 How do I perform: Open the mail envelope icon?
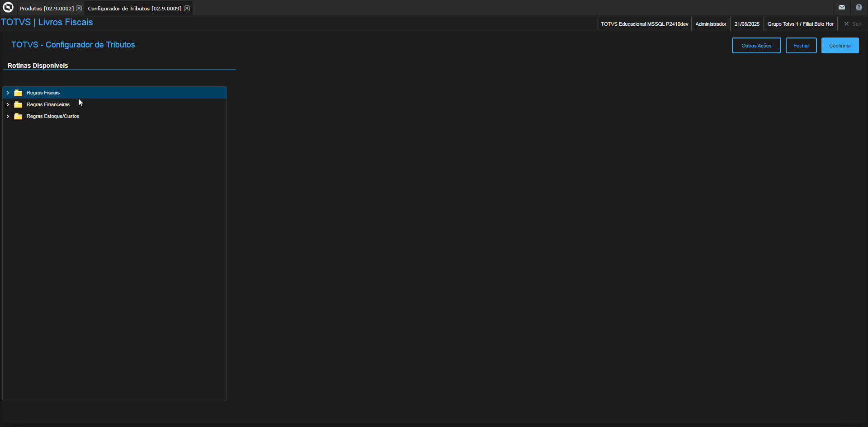[841, 7]
